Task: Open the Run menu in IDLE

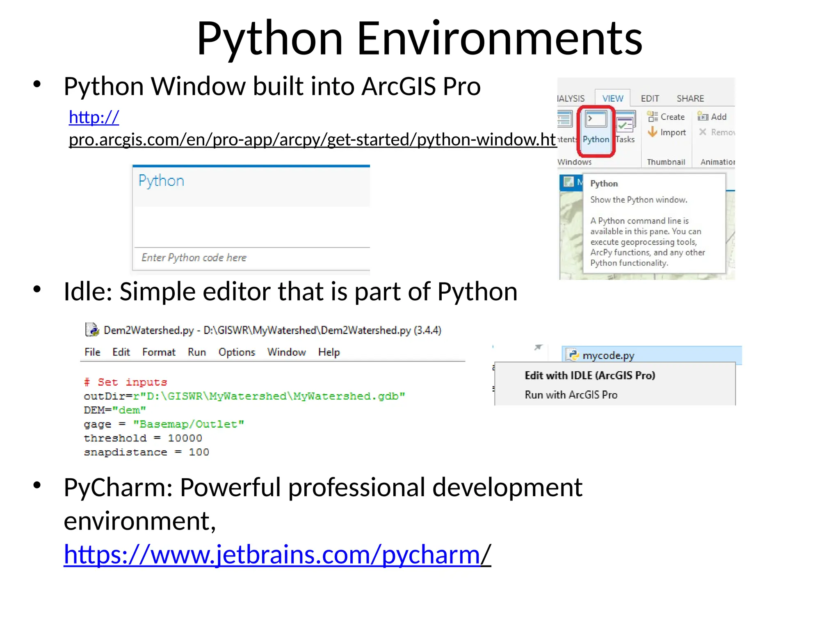Action: point(197,352)
